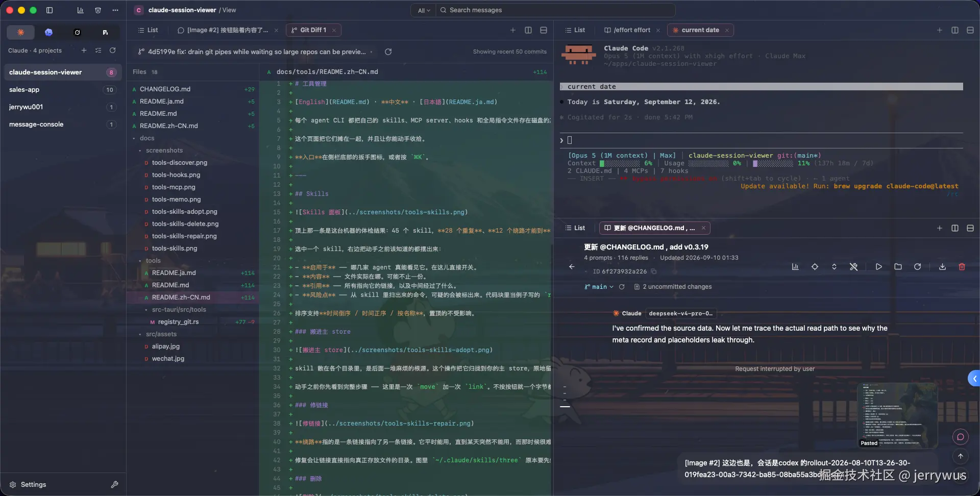980x496 pixels.
Task: Refresh the projects list
Action: 113,51
